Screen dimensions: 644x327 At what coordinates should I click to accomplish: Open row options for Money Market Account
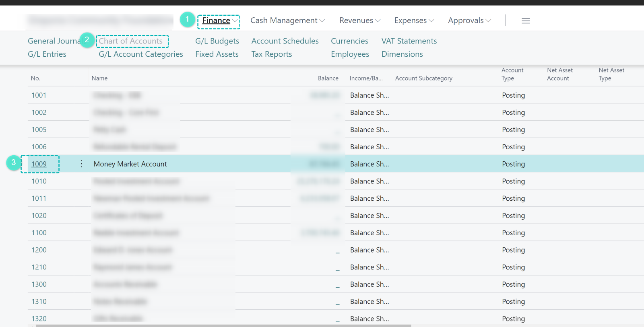pos(81,164)
